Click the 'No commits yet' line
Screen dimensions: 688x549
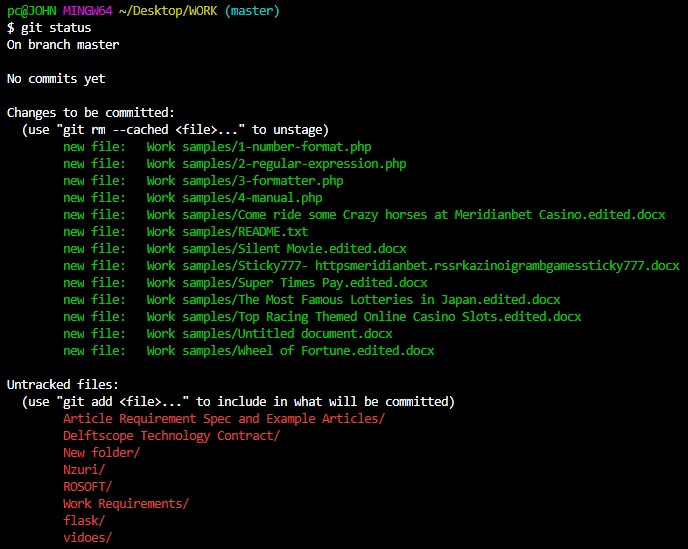[x=56, y=79]
